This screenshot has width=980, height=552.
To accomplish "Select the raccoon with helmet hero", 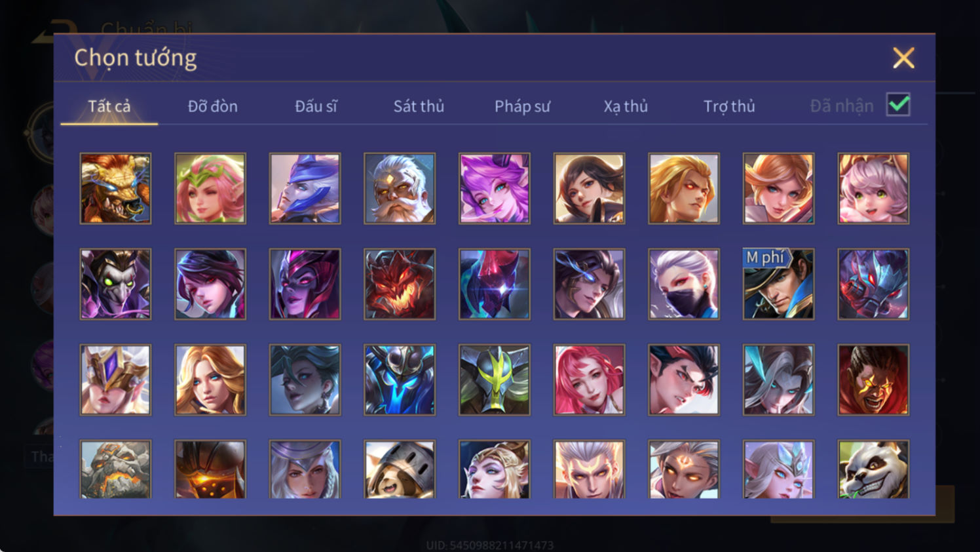I will [400, 469].
